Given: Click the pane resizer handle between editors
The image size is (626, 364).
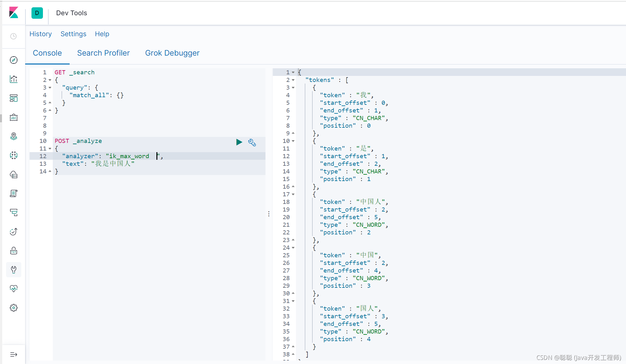Looking at the screenshot, I should [x=269, y=214].
